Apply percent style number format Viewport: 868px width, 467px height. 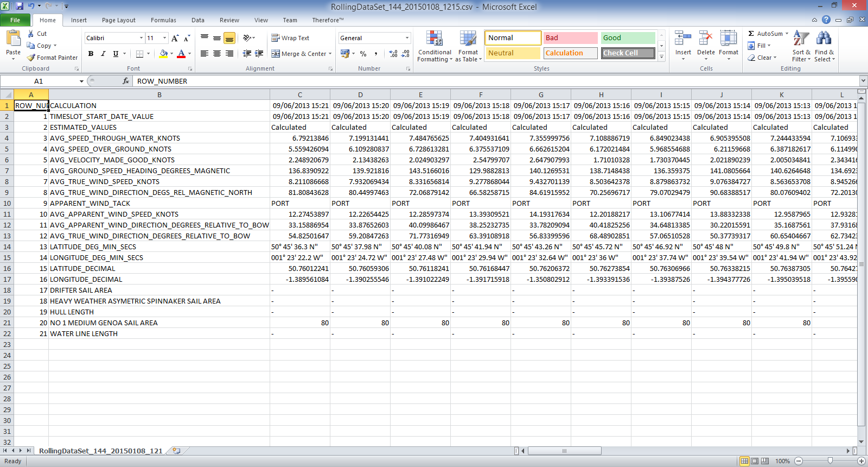coord(363,54)
